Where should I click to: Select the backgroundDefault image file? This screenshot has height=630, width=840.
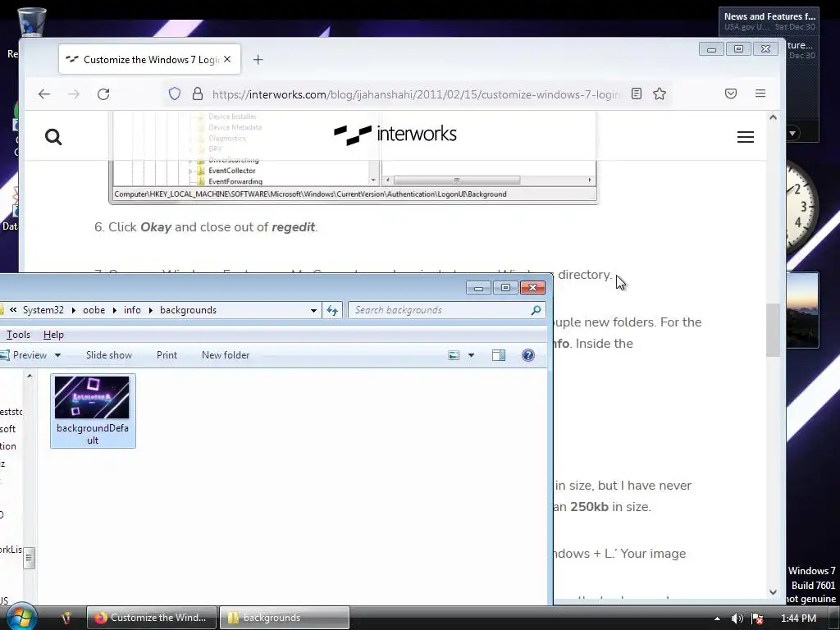(x=93, y=411)
